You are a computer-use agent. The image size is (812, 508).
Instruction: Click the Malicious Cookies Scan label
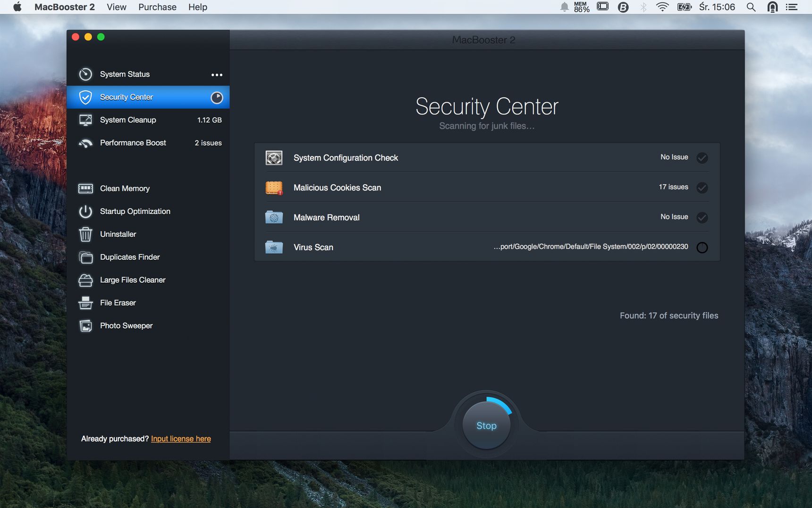337,188
